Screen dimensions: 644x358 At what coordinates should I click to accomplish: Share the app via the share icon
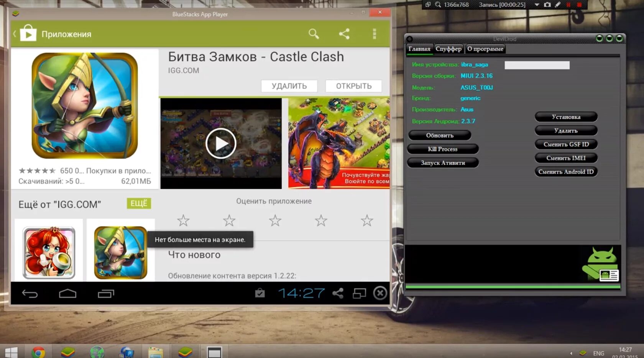point(344,34)
